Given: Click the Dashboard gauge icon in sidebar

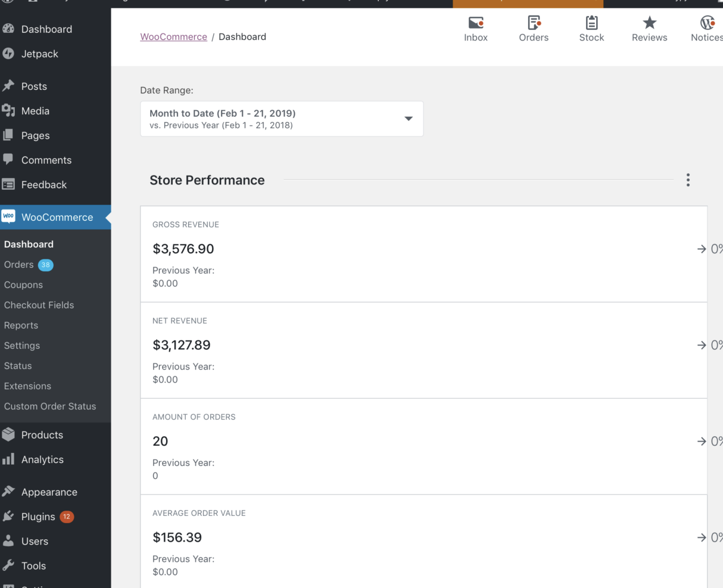Looking at the screenshot, I should pyautogui.click(x=8, y=29).
